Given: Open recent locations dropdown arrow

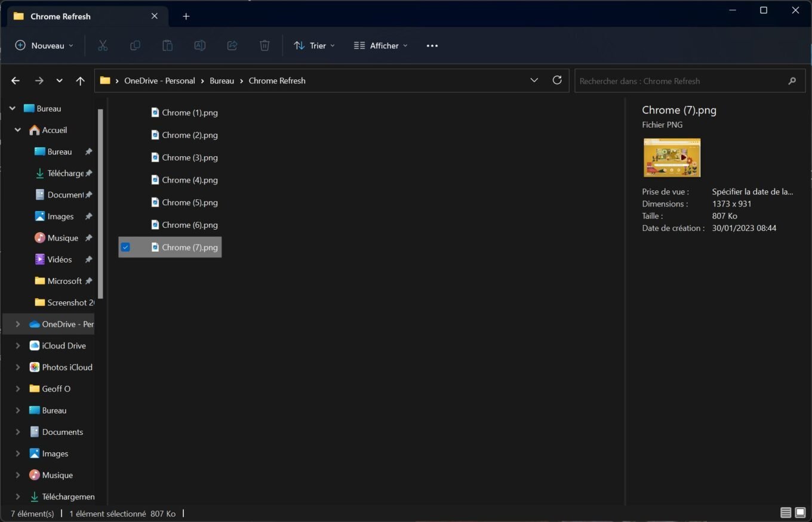Looking at the screenshot, I should 59,81.
